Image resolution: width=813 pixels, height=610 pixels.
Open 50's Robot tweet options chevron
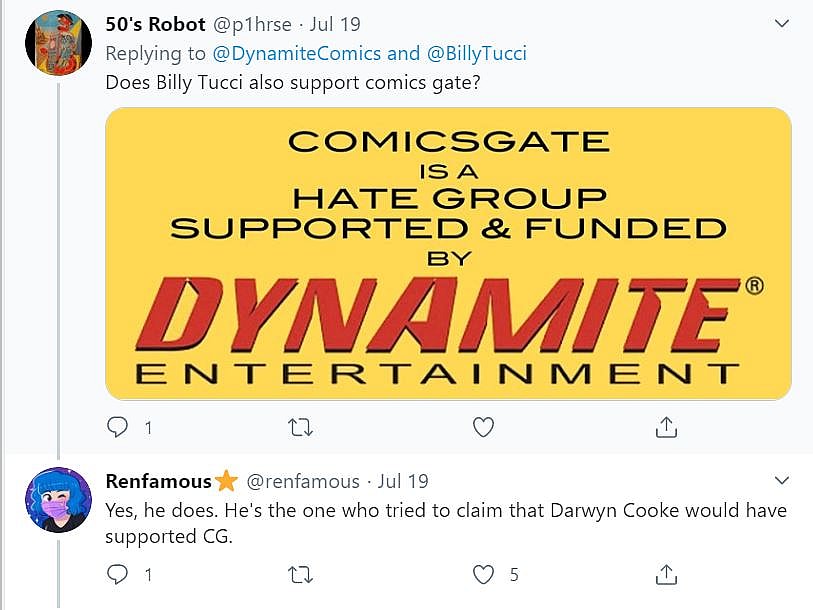781,23
